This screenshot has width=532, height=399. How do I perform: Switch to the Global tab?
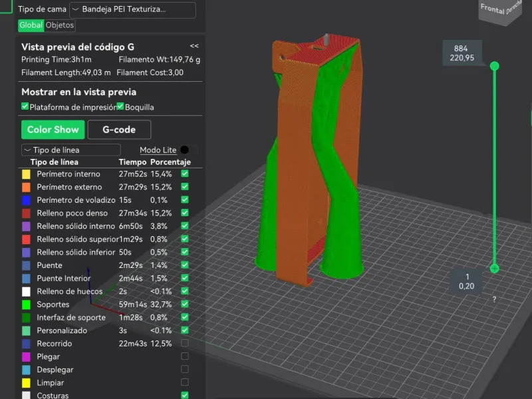click(x=31, y=25)
